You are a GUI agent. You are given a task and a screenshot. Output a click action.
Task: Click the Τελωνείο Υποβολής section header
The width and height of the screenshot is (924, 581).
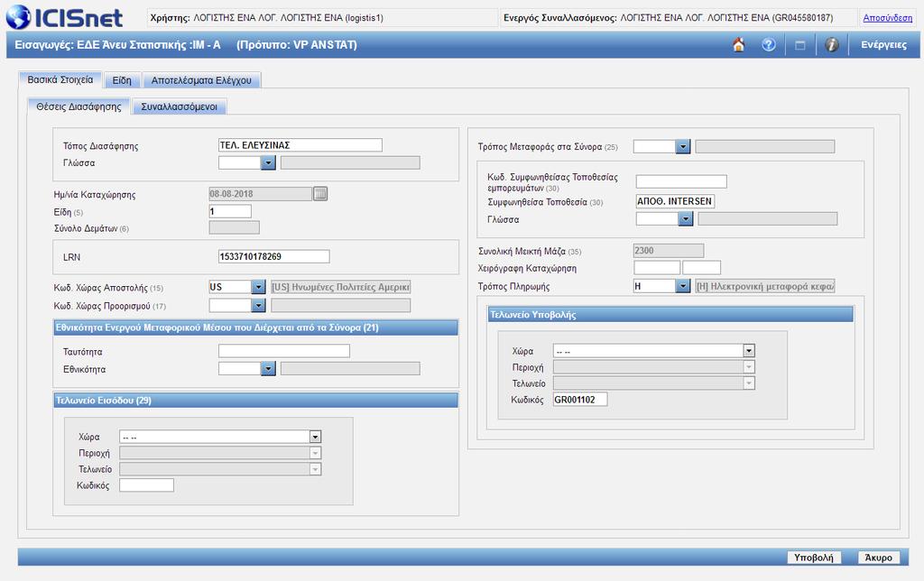(670, 315)
